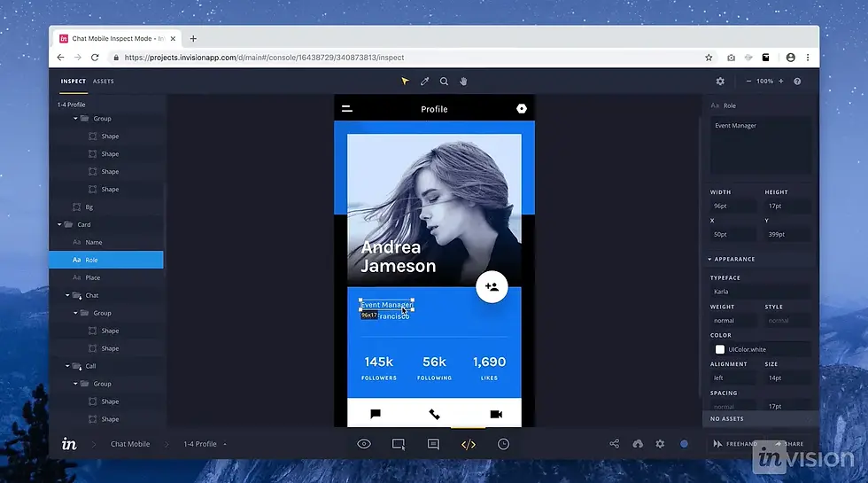Click the Karla typeface field
This screenshot has width=868, height=483.
(760, 292)
